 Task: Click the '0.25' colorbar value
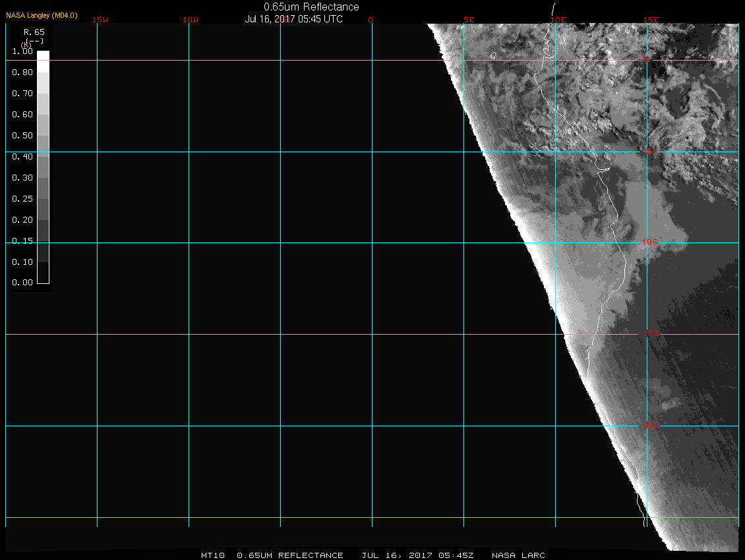22,198
